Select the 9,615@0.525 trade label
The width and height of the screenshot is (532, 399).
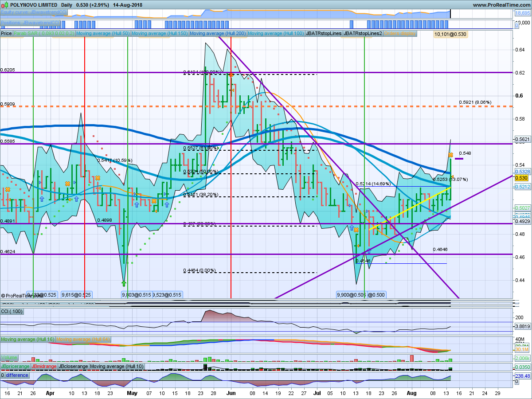[x=76, y=294]
